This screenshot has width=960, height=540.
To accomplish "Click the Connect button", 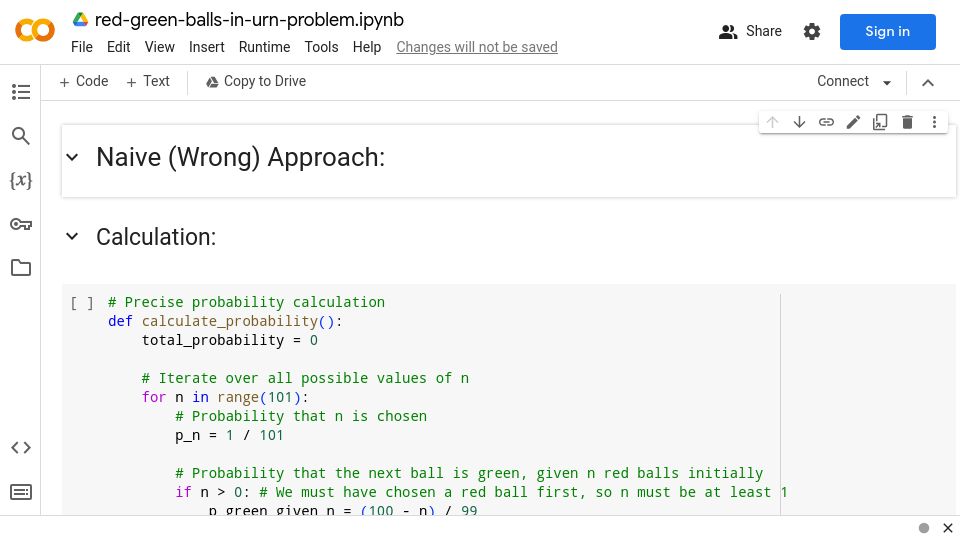I will pos(843,81).
